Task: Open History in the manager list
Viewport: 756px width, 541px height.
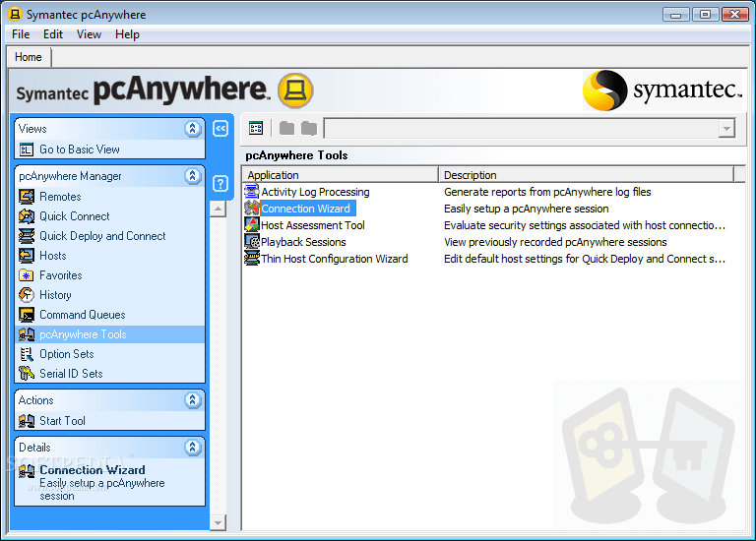Action: tap(55, 295)
